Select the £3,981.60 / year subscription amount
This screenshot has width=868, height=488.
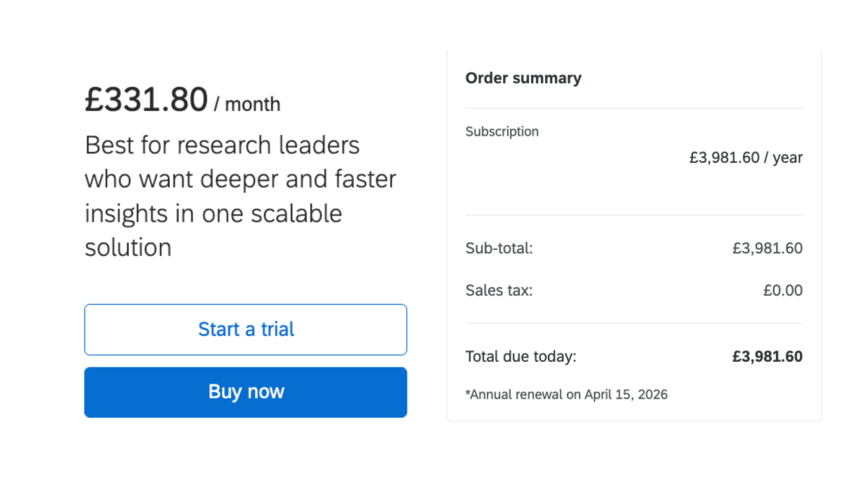746,158
